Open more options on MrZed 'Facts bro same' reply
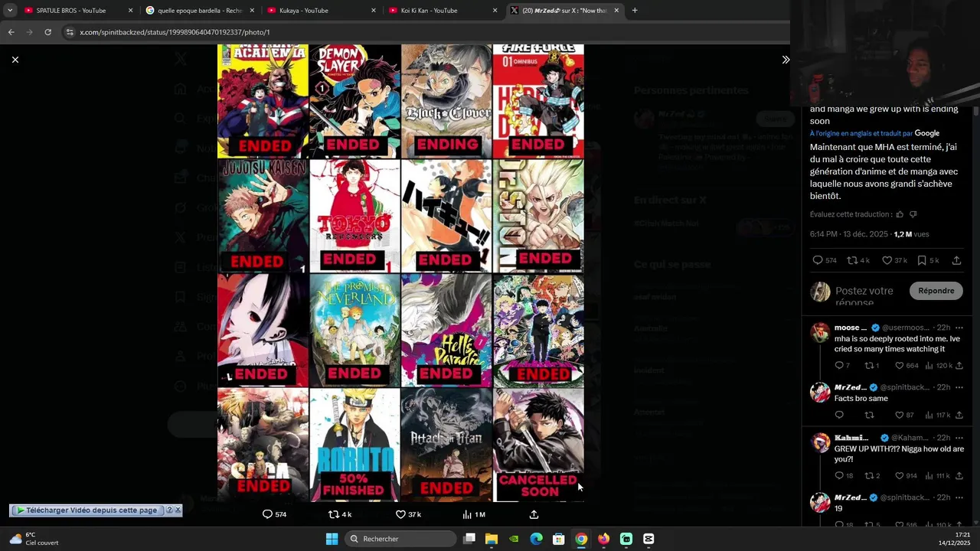Screen dimensions: 980x551 (959, 387)
